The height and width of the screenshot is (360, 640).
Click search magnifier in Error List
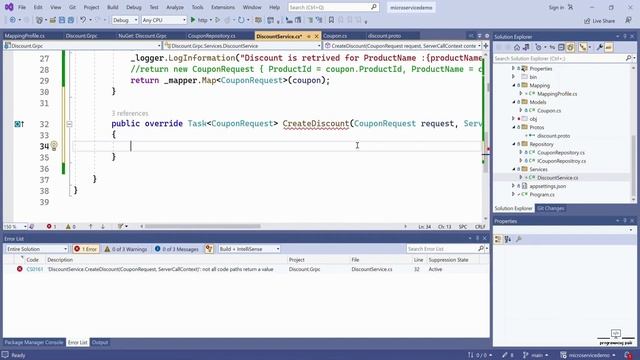tap(481, 249)
